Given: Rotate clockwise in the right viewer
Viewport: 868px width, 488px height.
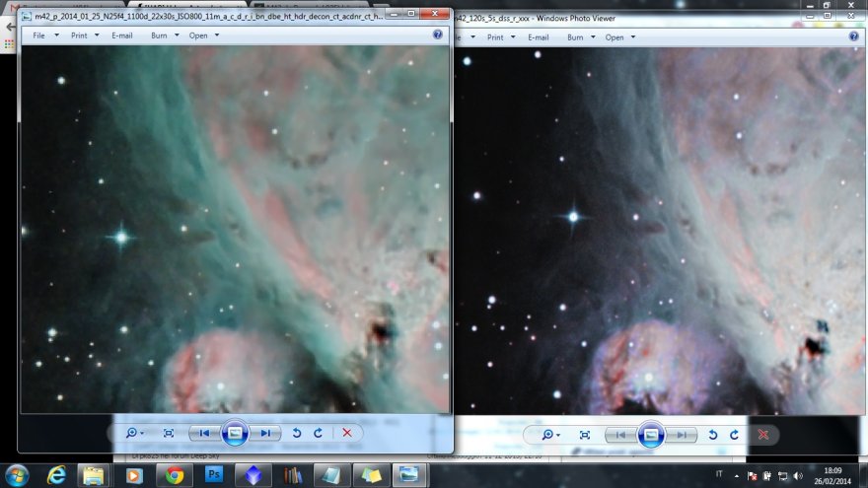Looking at the screenshot, I should pos(735,435).
